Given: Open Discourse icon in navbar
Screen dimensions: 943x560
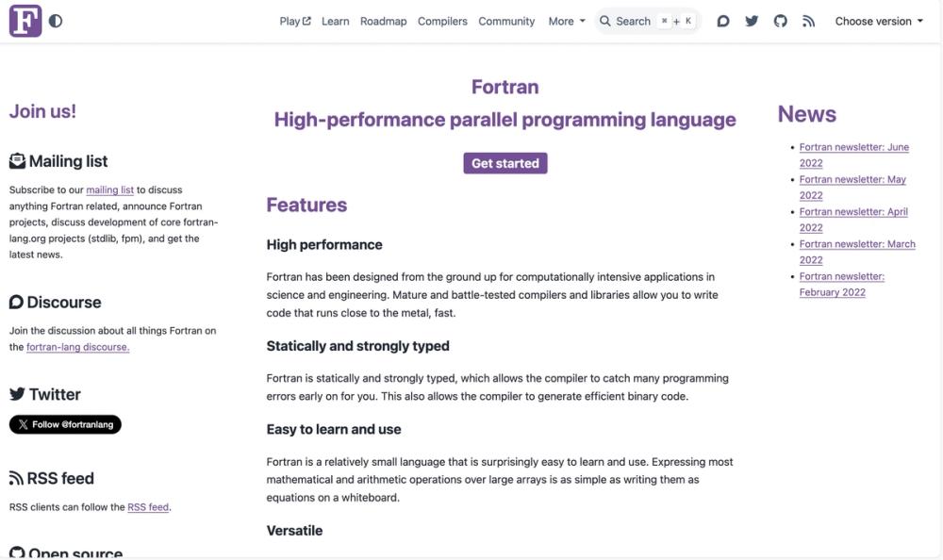Looking at the screenshot, I should click(723, 21).
